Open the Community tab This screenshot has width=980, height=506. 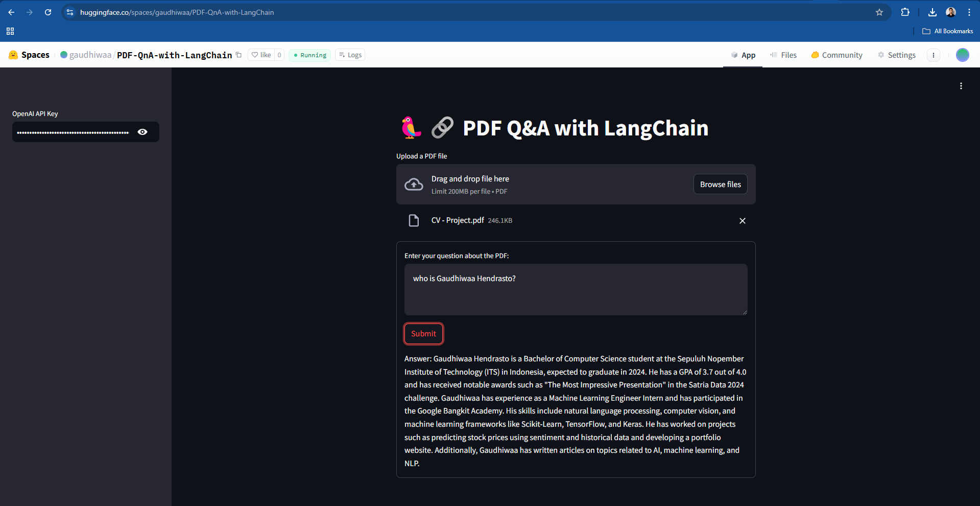(x=836, y=55)
